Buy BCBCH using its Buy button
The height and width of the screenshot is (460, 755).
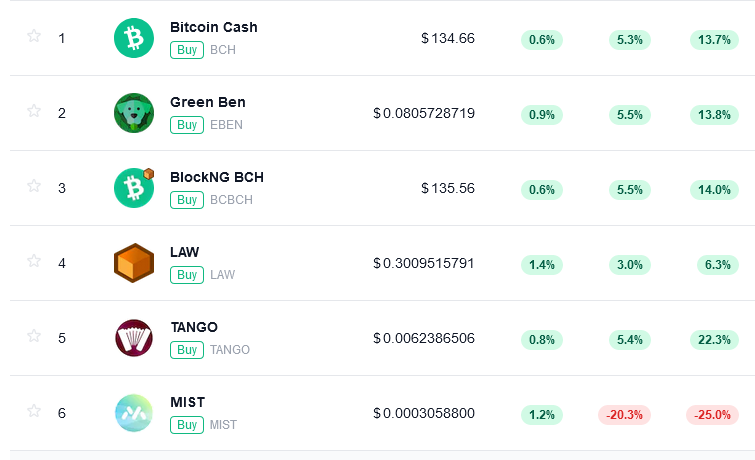click(x=187, y=200)
